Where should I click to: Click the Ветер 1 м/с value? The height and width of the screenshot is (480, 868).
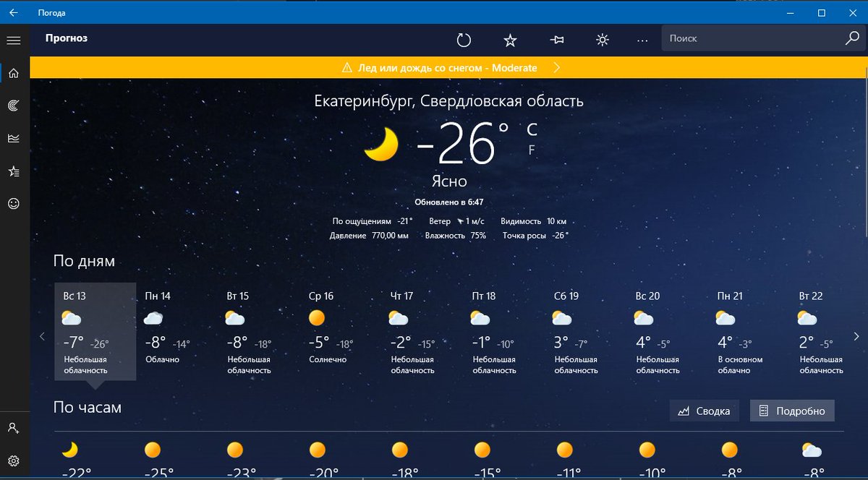pos(457,221)
